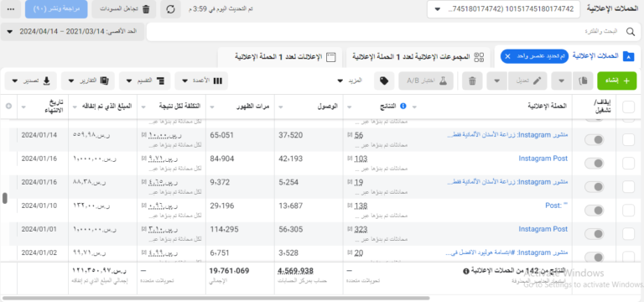Click the plus icon to add column

click(x=8, y=106)
